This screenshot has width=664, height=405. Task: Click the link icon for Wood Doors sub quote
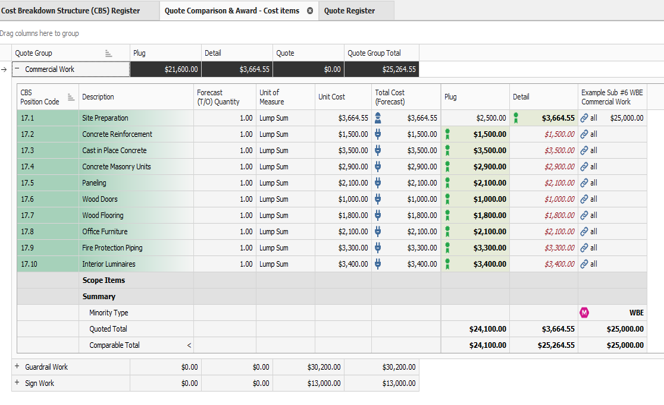click(584, 199)
